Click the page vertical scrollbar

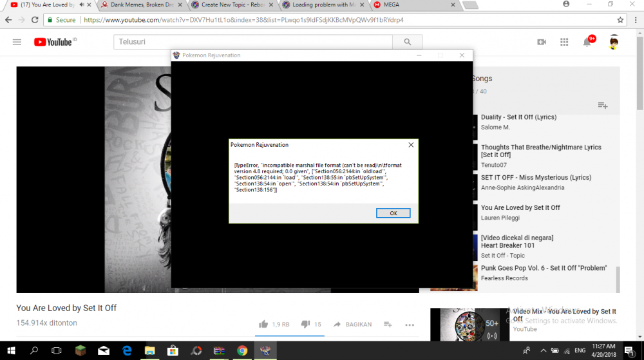tap(640, 74)
